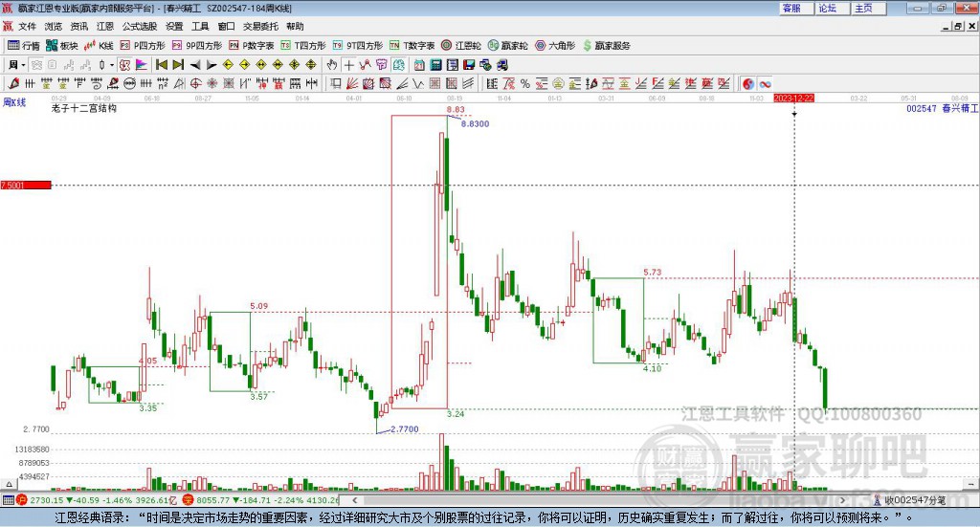Step chart left with black left arrow

195,65
